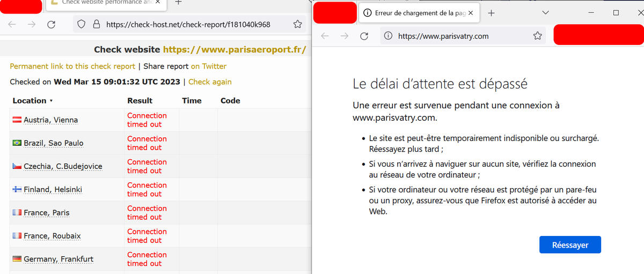Select Germany, Frankfurt location
Viewport: 644px width, 274px height.
(x=58, y=259)
